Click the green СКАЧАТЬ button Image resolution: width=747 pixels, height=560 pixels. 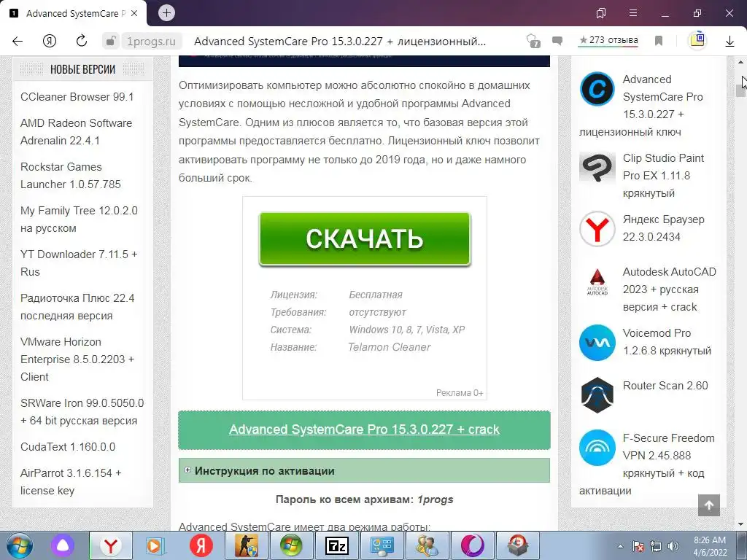(365, 238)
